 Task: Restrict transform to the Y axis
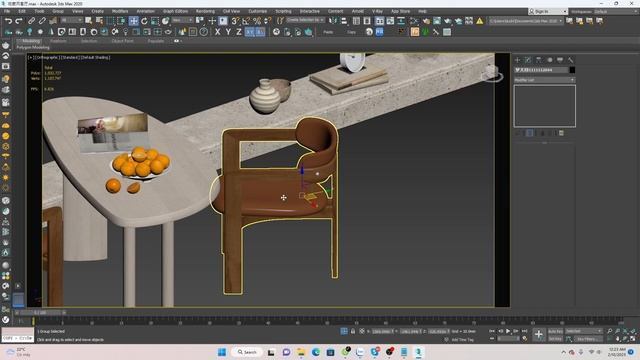pos(228,32)
